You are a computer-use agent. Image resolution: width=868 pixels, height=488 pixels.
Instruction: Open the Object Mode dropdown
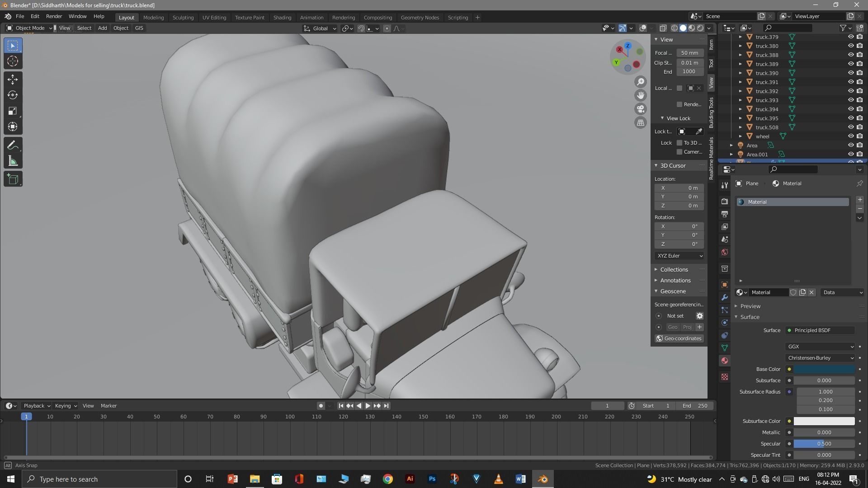pos(30,28)
